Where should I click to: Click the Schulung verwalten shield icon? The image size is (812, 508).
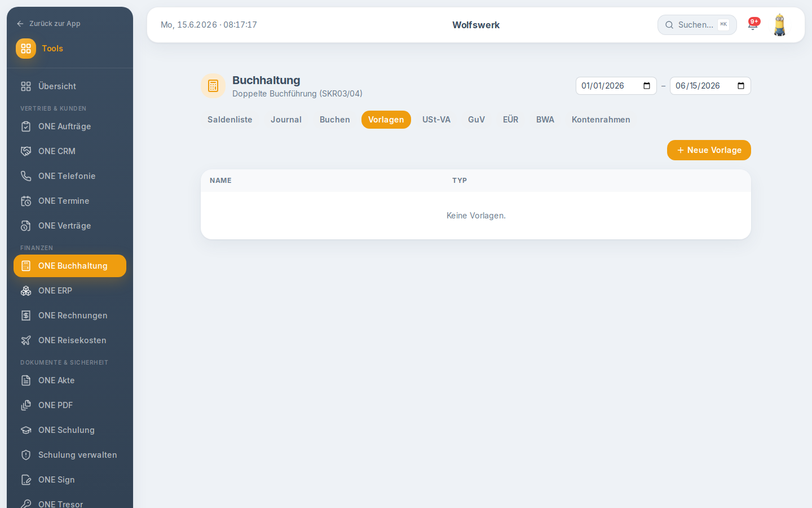(26, 455)
